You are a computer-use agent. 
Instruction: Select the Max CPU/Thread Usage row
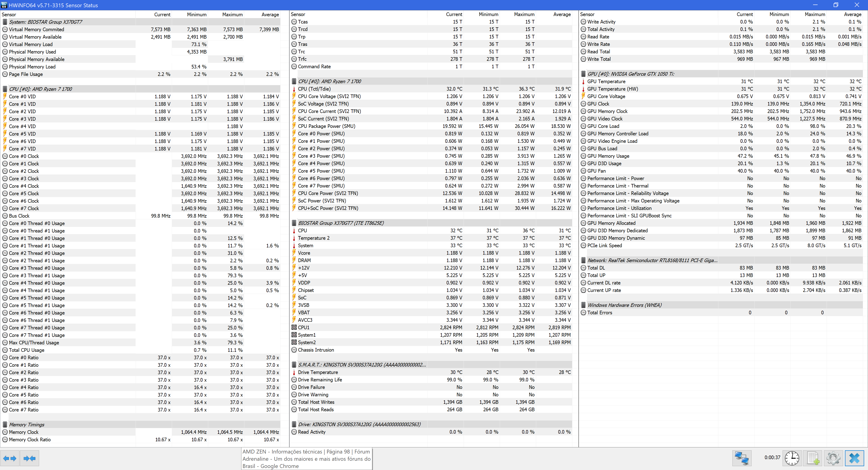coord(141,343)
